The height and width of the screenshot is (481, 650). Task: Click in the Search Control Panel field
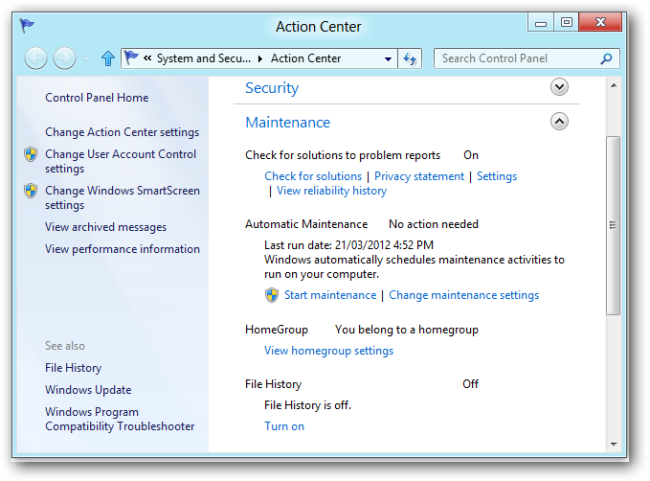coord(518,58)
